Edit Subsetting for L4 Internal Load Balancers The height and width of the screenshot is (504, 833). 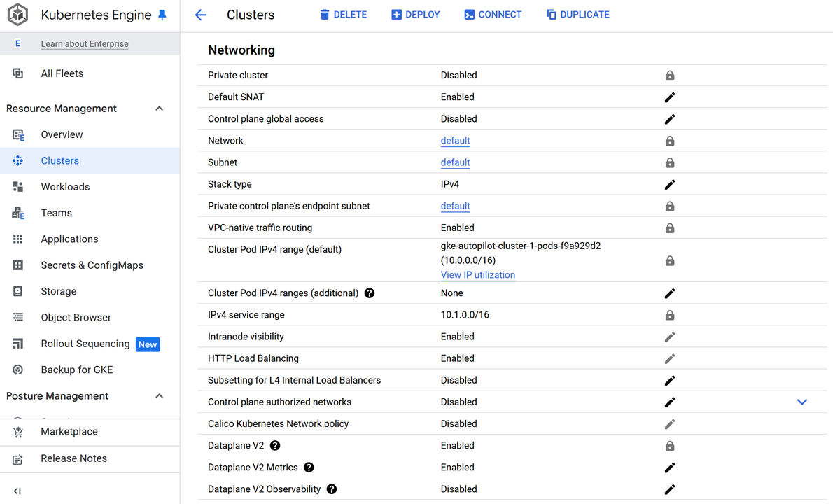670,380
